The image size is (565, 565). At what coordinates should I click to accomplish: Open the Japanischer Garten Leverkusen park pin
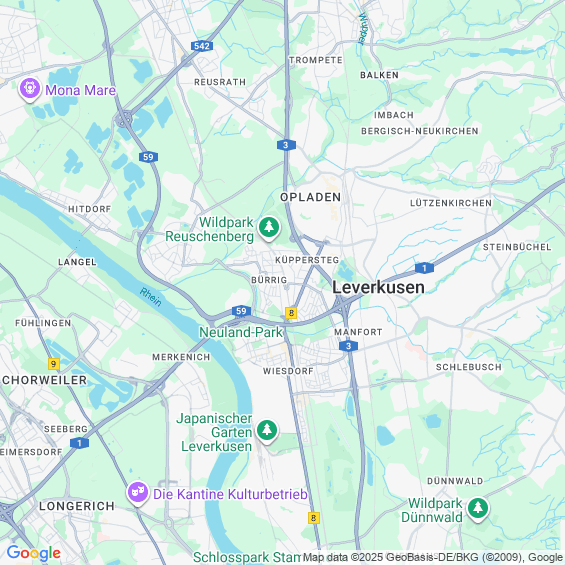(267, 431)
